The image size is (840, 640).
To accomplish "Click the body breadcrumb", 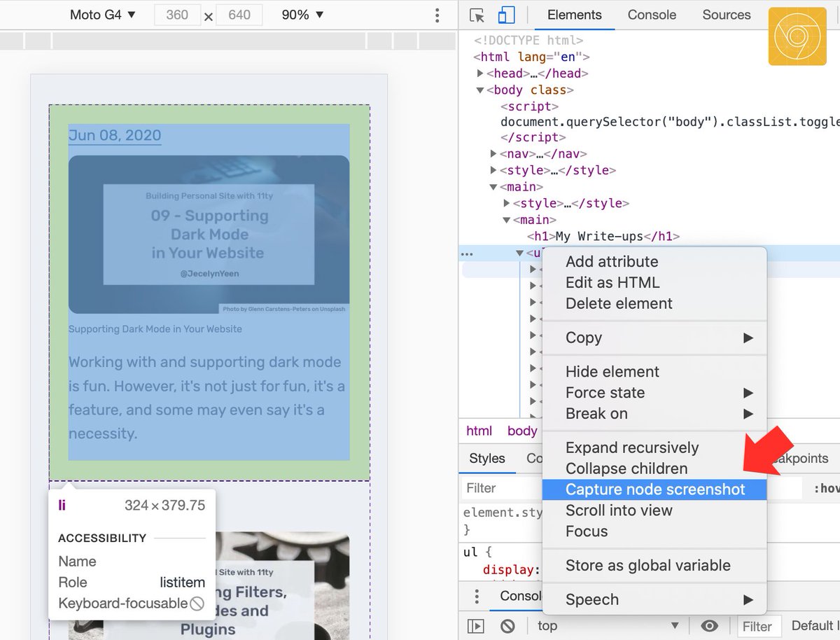I will click(x=523, y=431).
